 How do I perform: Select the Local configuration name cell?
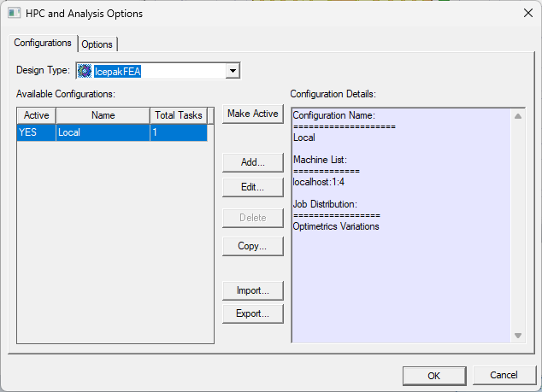tap(103, 132)
